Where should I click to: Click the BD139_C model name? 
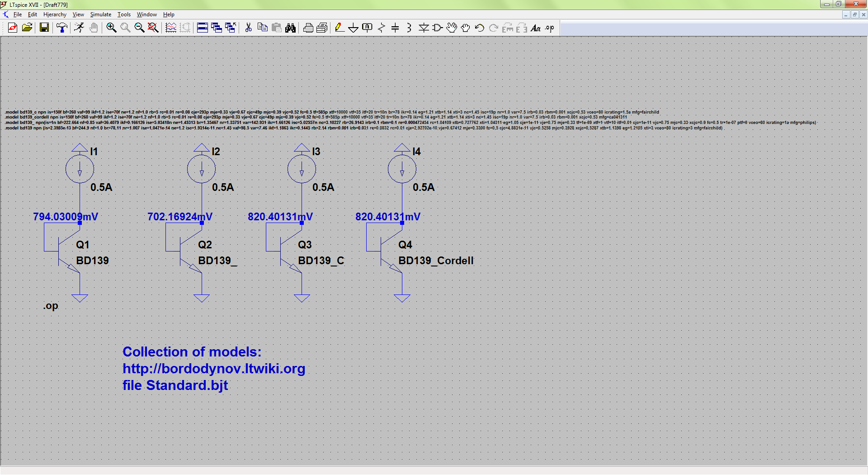pos(321,261)
